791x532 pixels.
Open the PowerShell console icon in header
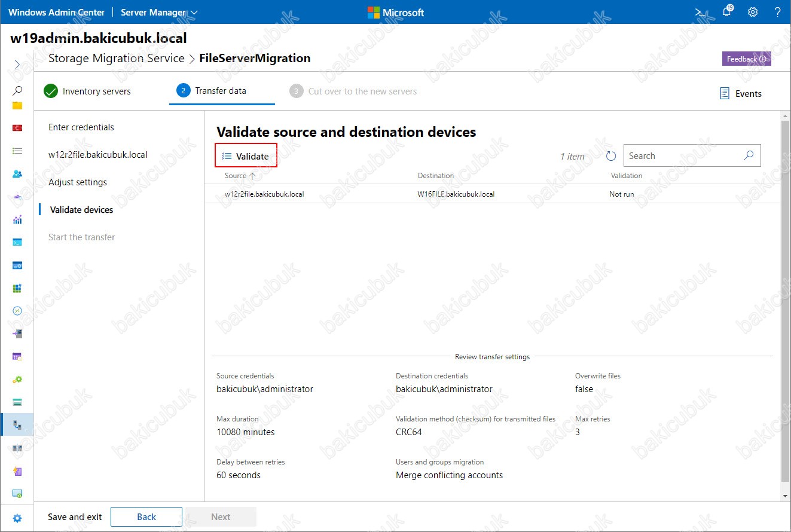(x=699, y=12)
